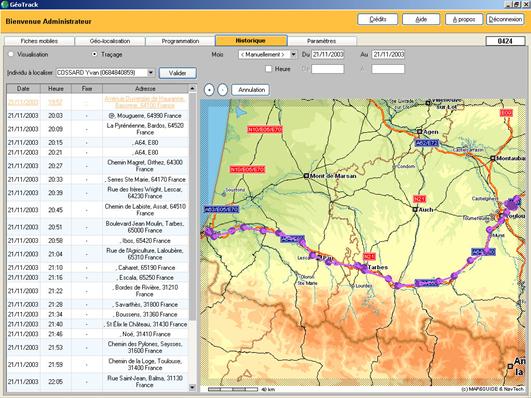
Task: Select the Traçage radio button
Action: pyautogui.click(x=95, y=54)
